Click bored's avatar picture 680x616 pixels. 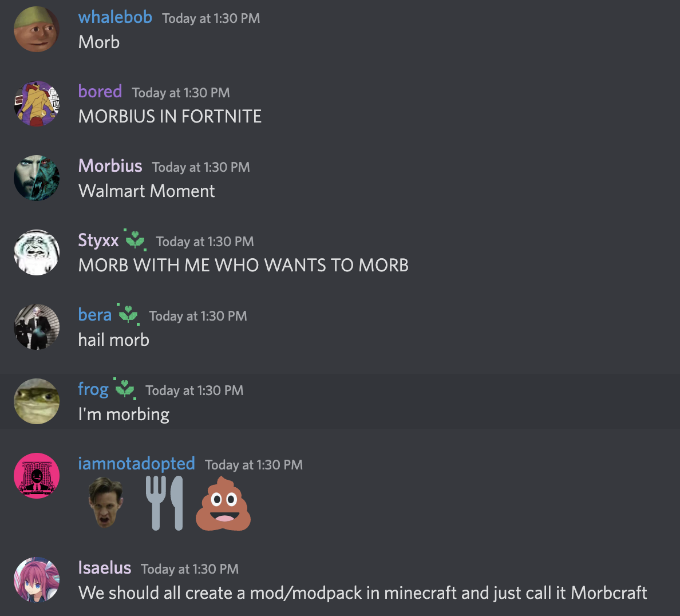coord(37,103)
